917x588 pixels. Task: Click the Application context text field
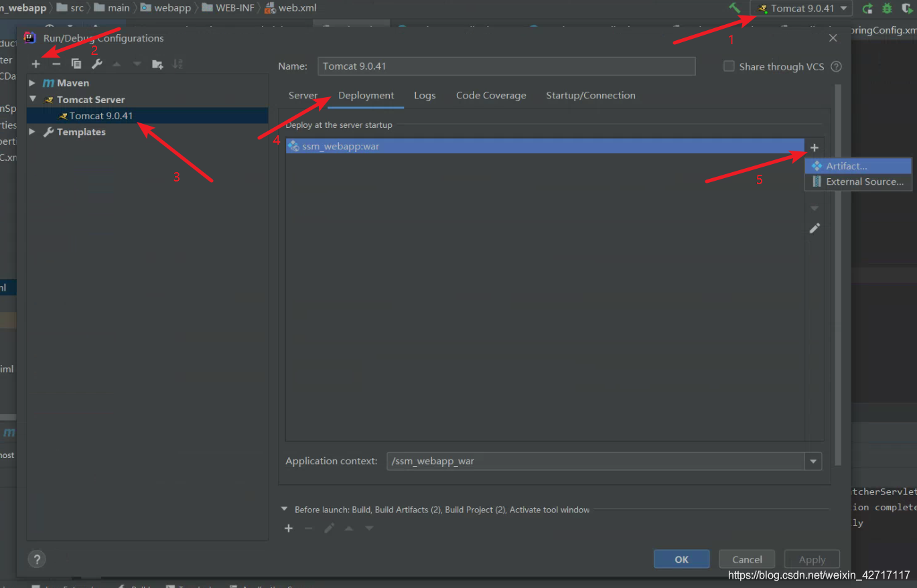pyautogui.click(x=596, y=461)
